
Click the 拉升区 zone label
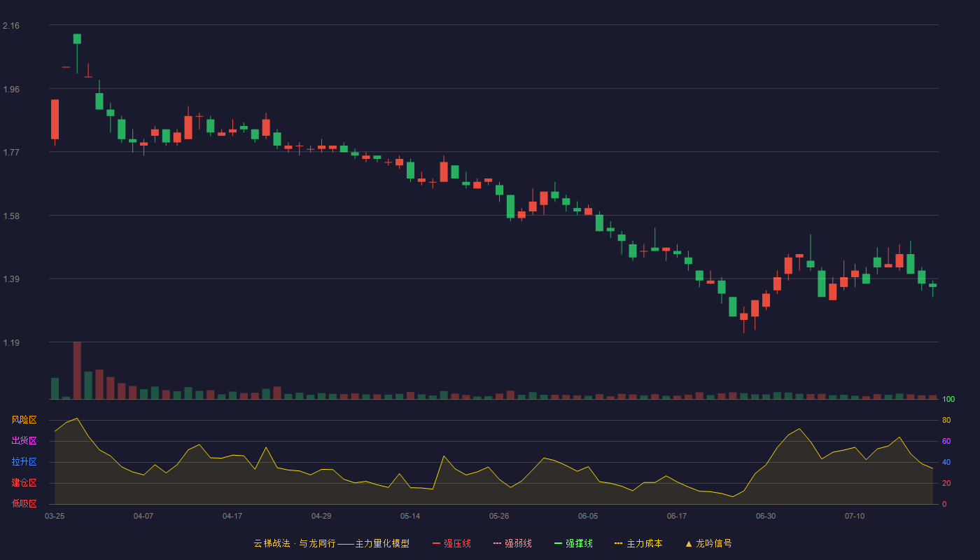coord(24,462)
